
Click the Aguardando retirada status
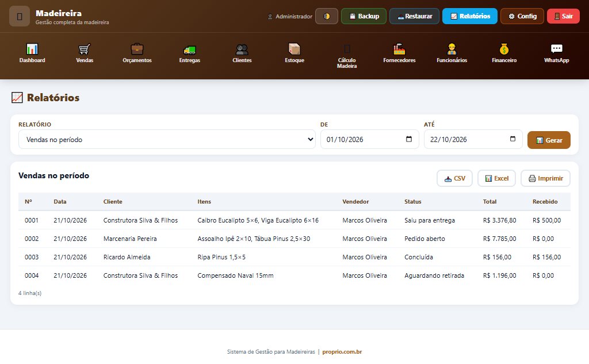[x=434, y=275]
